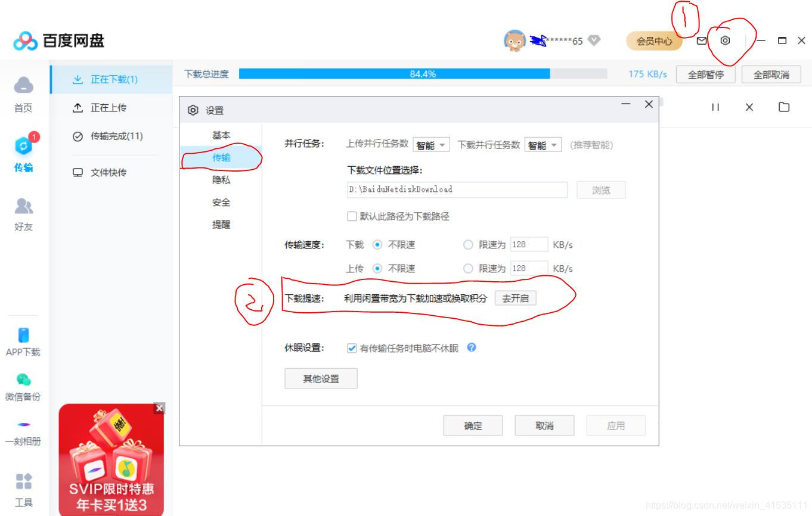The width and height of the screenshot is (812, 516).
Task: Minimize the 设置 dialog
Action: pos(626,104)
